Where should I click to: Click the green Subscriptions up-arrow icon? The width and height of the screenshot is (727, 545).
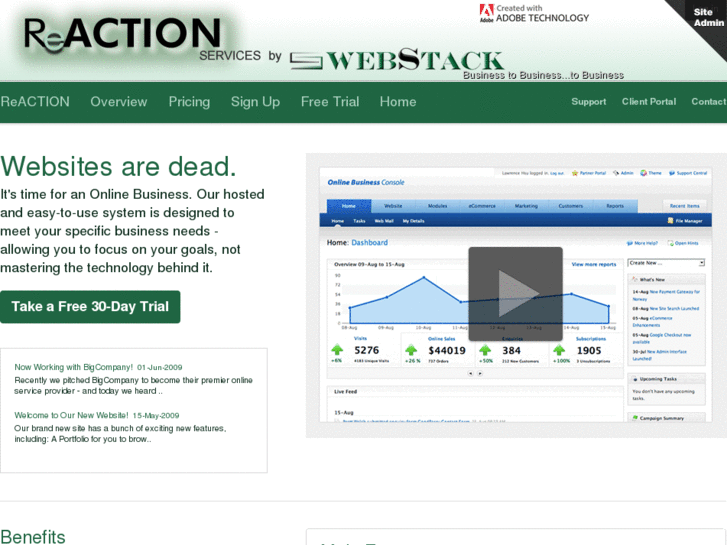[559, 349]
